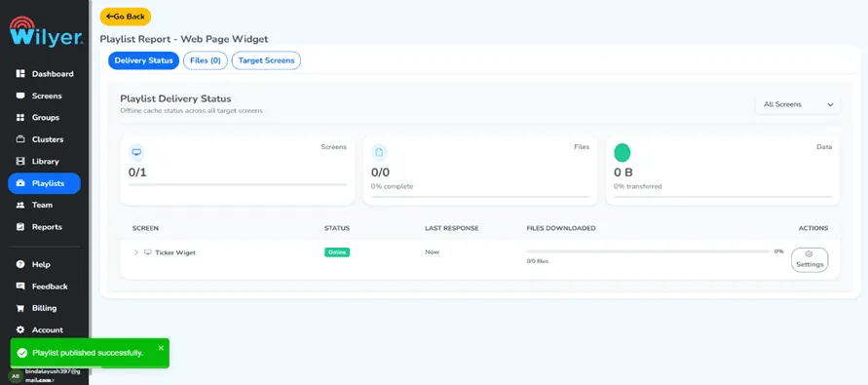Open Dashboard icon in sidebar

(x=20, y=74)
